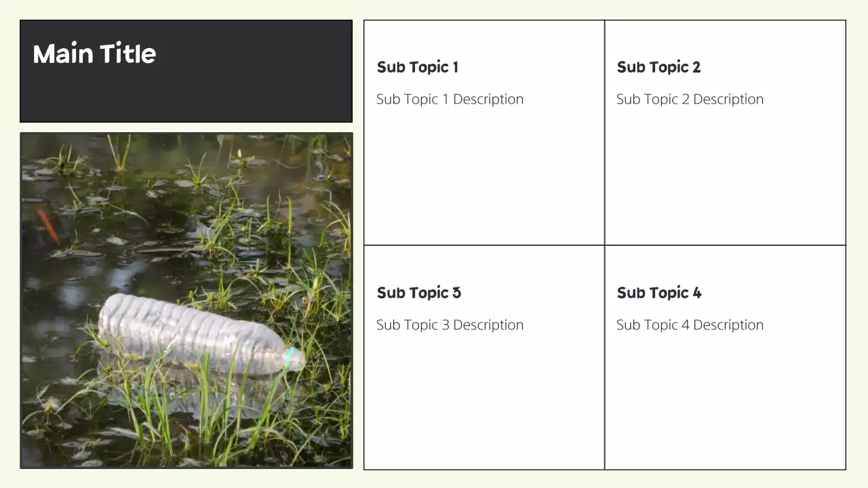Click the orange-red object in the pond photo

pos(48,225)
